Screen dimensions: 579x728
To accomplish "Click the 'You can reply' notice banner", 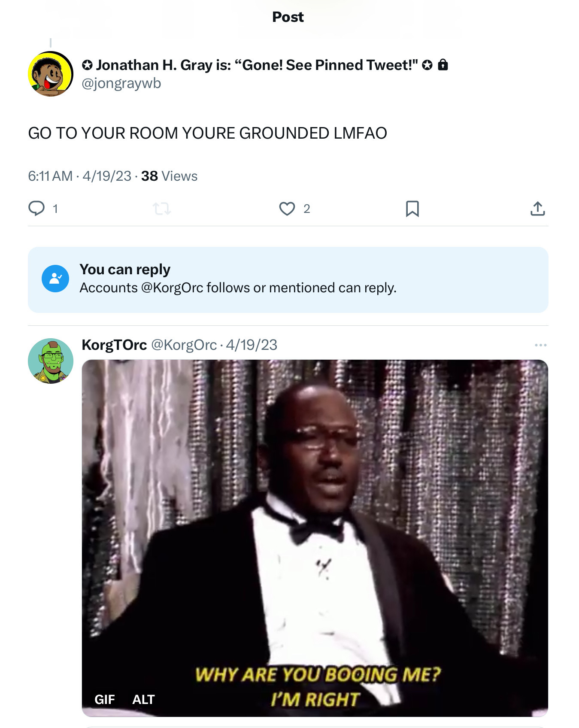I will click(x=288, y=280).
